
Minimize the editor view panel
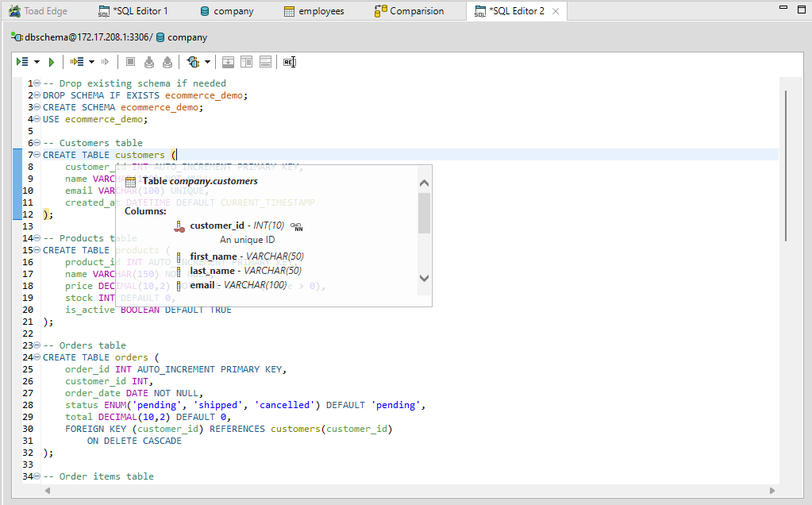(x=783, y=8)
